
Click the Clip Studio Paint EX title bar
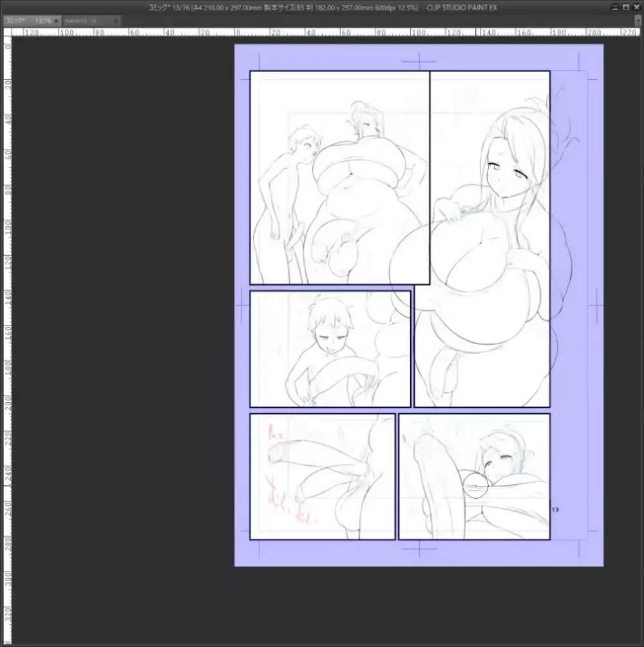tap(322, 7)
